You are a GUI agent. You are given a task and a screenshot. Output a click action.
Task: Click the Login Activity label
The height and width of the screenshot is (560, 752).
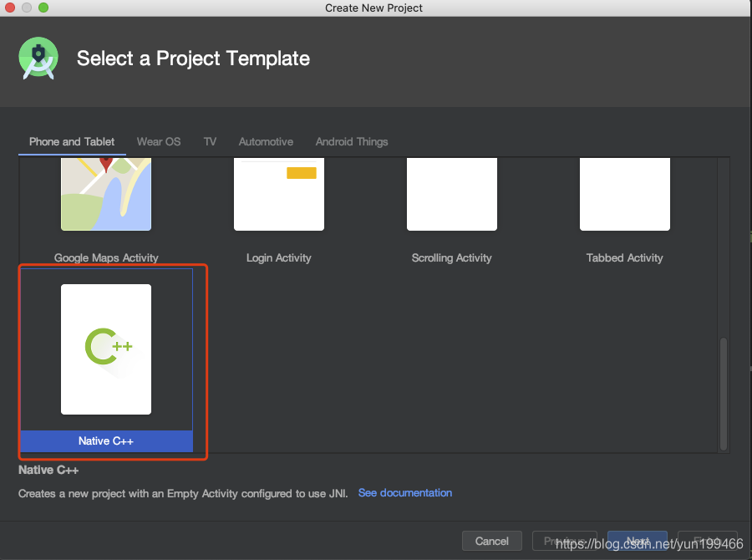pos(278,257)
